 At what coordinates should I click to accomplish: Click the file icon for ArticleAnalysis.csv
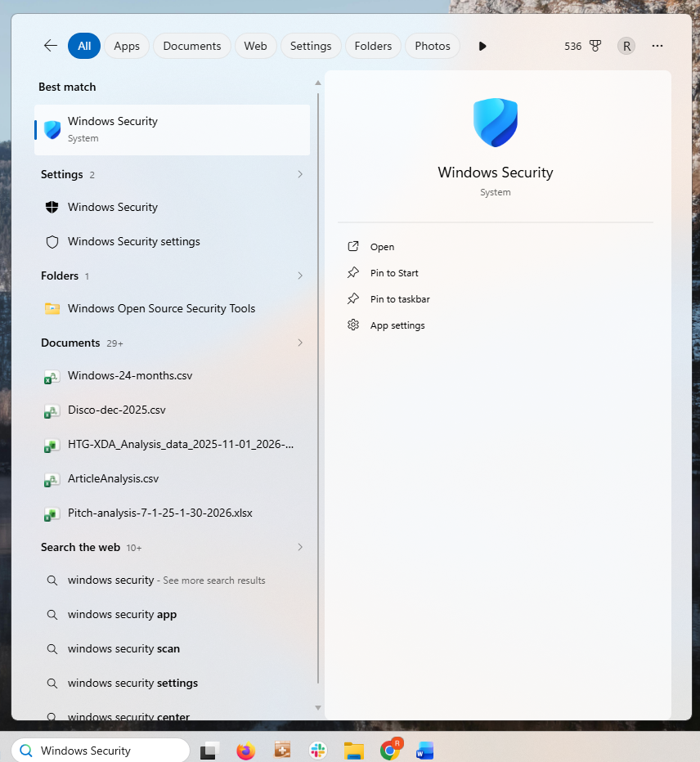52,480
